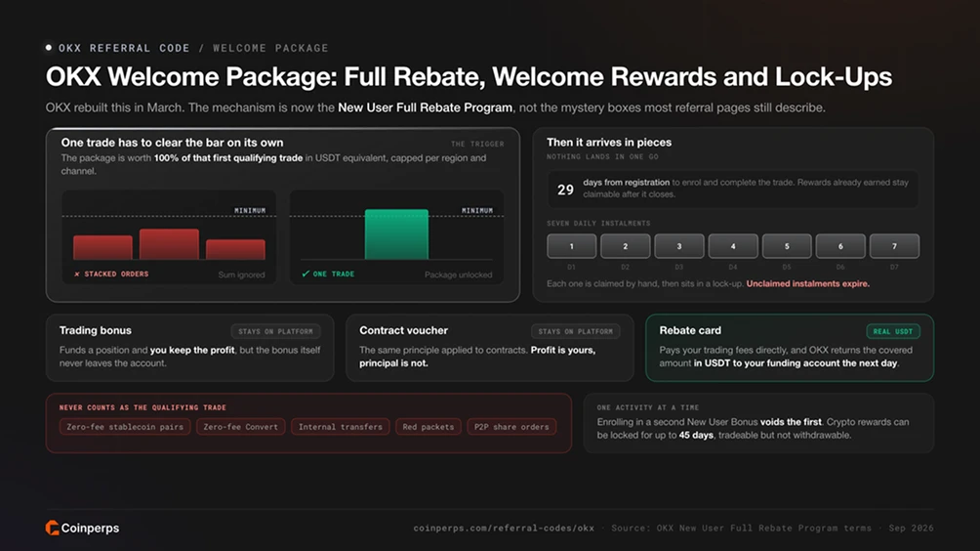Screen dimensions: 980x551
Task: Click the Zero-fee stablecoin pairs tag
Action: (125, 427)
